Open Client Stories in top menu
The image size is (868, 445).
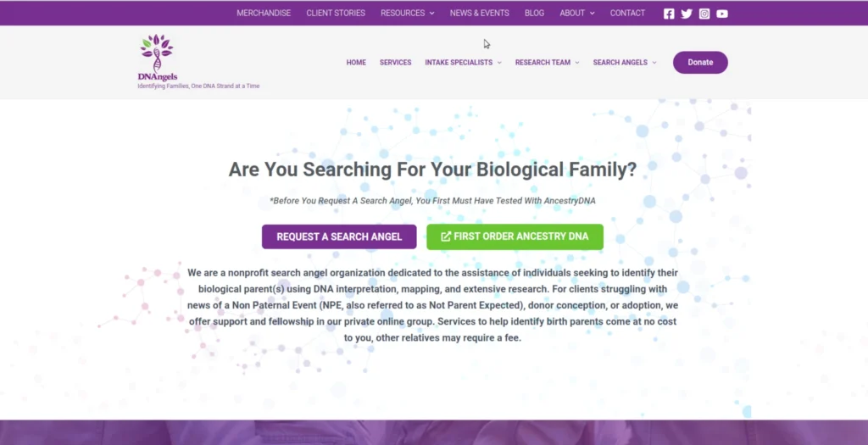pyautogui.click(x=336, y=14)
